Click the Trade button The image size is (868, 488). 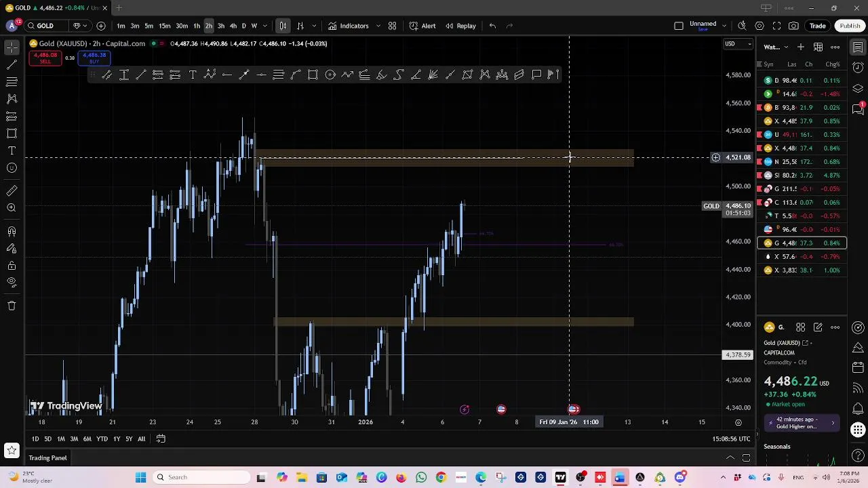pyautogui.click(x=817, y=26)
